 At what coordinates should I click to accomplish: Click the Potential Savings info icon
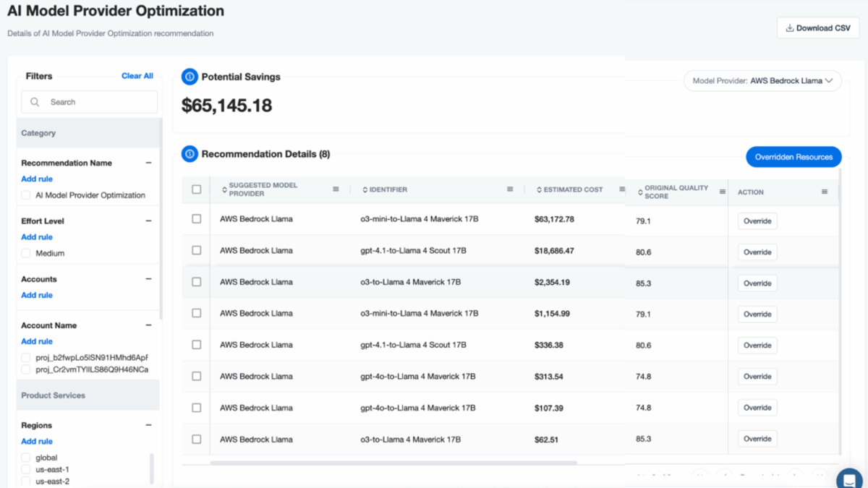click(x=190, y=77)
